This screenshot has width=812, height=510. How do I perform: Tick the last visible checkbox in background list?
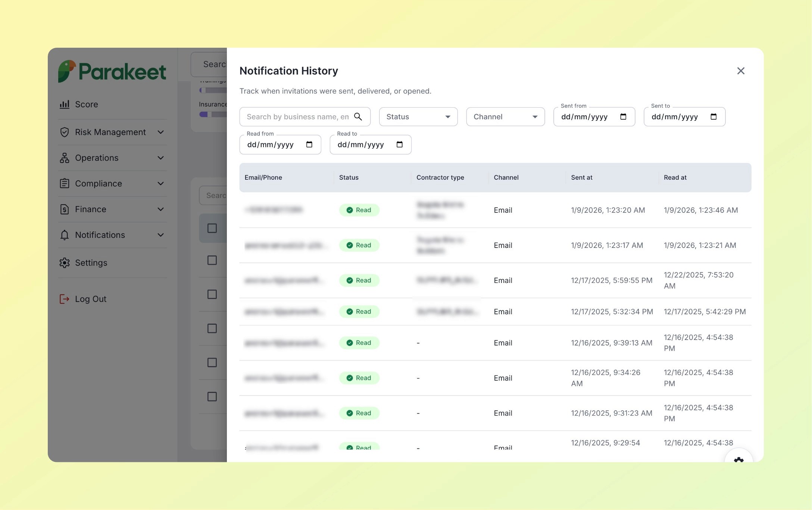coord(212,397)
